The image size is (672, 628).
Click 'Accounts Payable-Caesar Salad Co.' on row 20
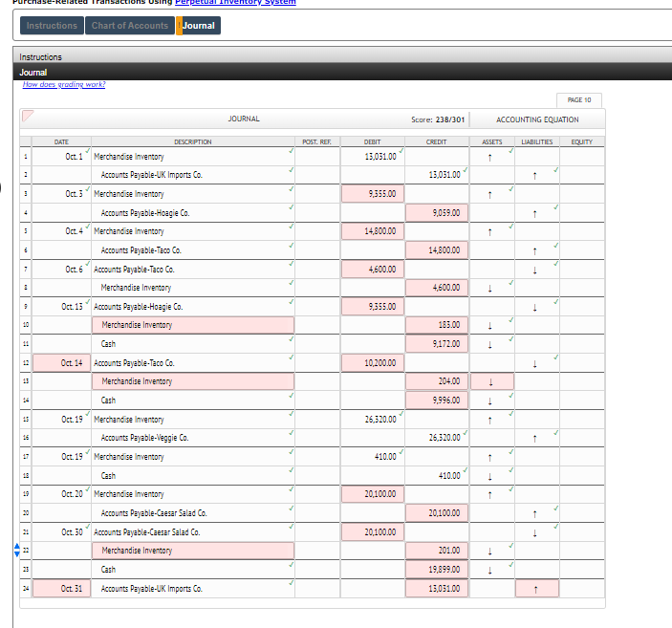click(x=154, y=513)
